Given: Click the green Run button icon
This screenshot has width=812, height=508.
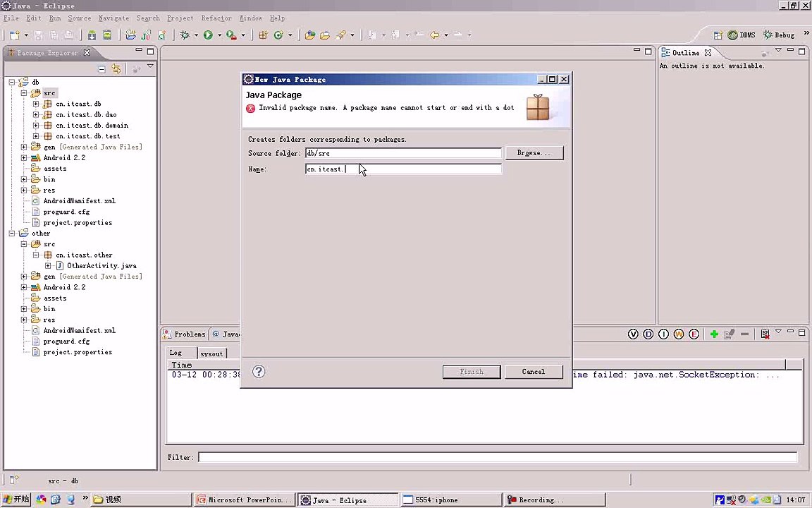Looking at the screenshot, I should point(208,35).
